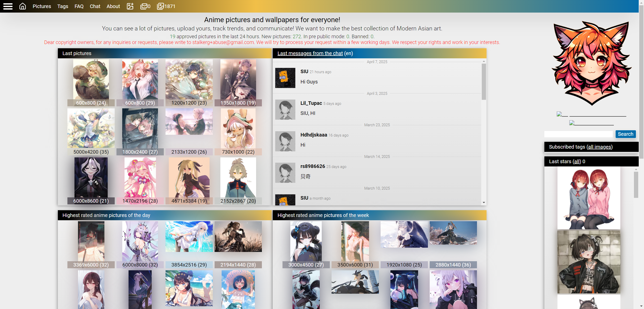Open the messages envelope icon

point(144,6)
